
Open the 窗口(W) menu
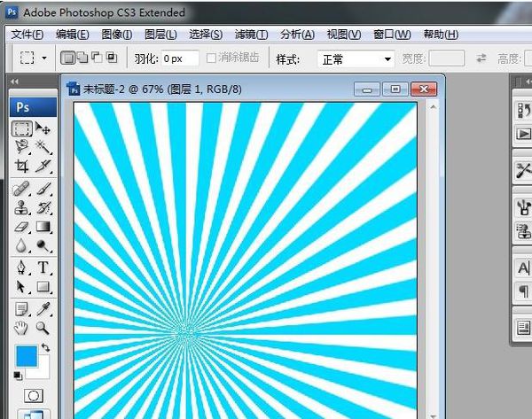point(392,35)
